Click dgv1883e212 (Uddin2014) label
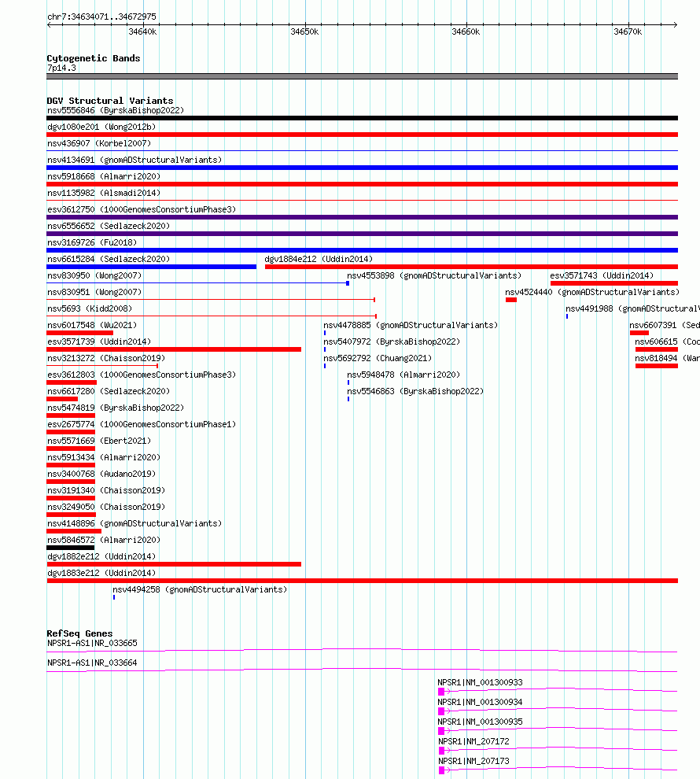Viewport: 700px width, 779px height. (101, 573)
